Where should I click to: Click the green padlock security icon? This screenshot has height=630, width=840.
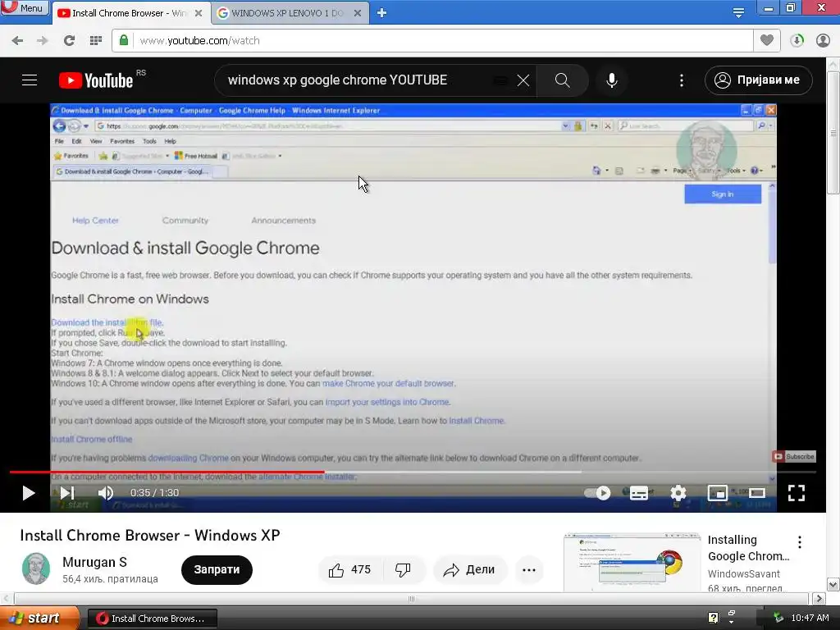coord(124,40)
